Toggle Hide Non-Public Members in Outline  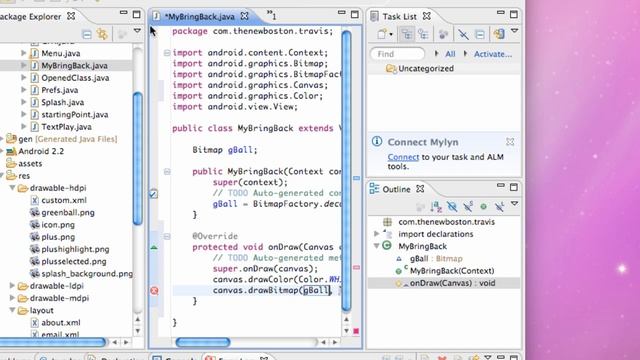484,207
